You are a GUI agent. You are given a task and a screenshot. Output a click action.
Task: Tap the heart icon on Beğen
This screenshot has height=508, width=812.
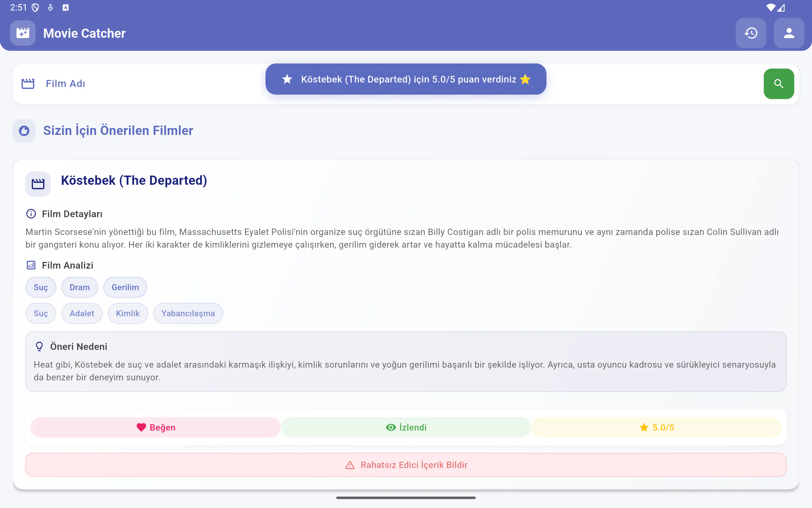pyautogui.click(x=141, y=427)
